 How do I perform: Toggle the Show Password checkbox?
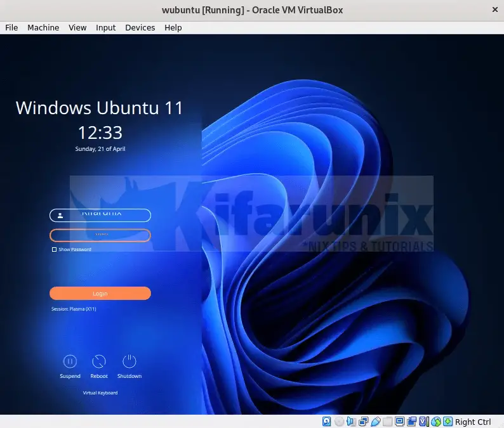point(54,249)
